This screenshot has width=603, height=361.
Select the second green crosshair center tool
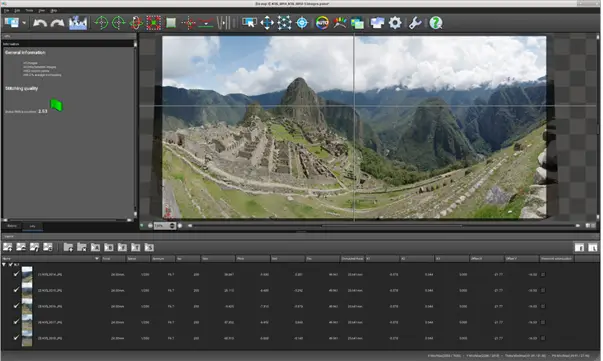coord(118,23)
